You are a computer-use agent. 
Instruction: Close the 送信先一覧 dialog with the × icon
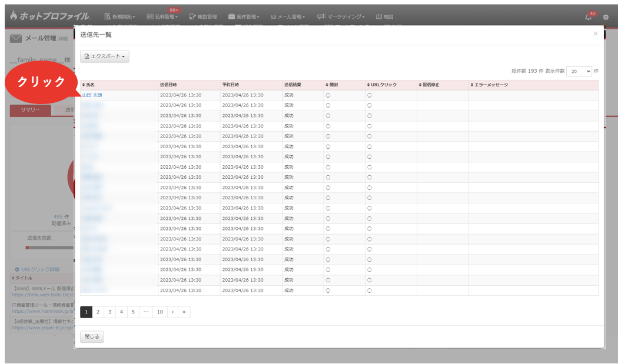pyautogui.click(x=596, y=34)
